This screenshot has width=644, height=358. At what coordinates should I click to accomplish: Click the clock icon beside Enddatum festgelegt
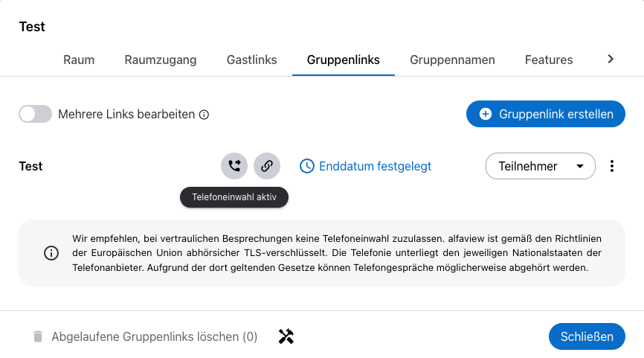[x=307, y=166]
